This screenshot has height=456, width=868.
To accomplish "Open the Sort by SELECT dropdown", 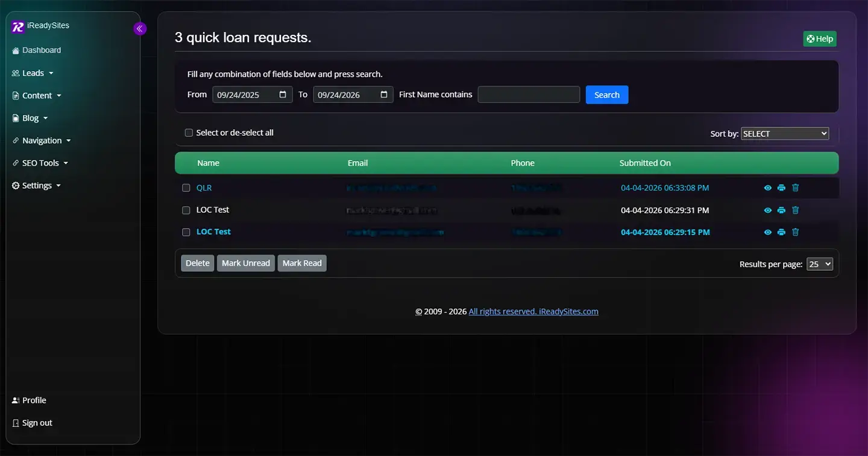I will [785, 134].
